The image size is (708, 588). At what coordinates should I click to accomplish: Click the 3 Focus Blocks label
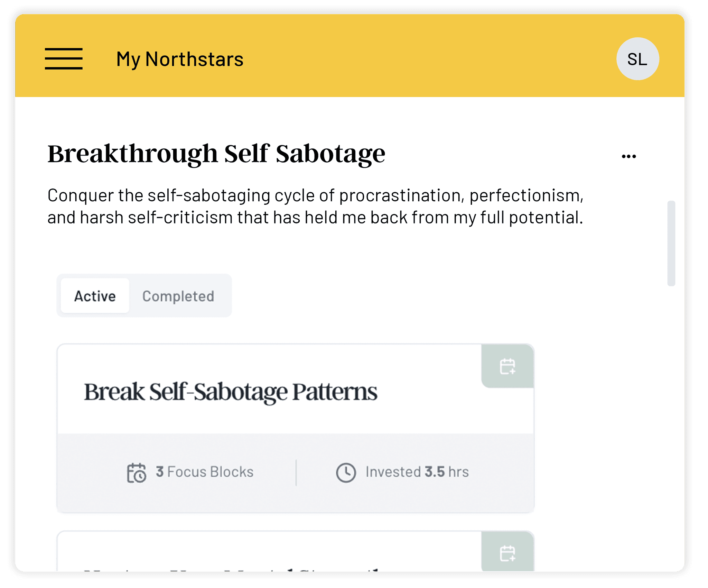point(205,472)
